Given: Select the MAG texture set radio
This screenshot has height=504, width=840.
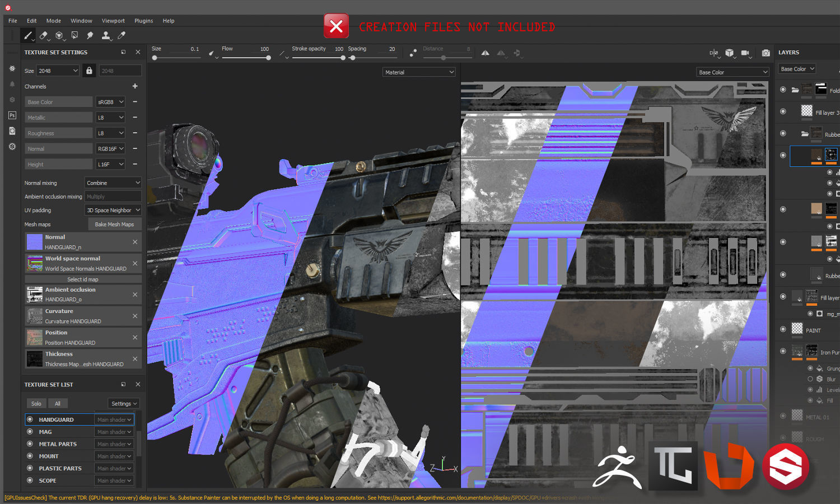Looking at the screenshot, I should [30, 432].
